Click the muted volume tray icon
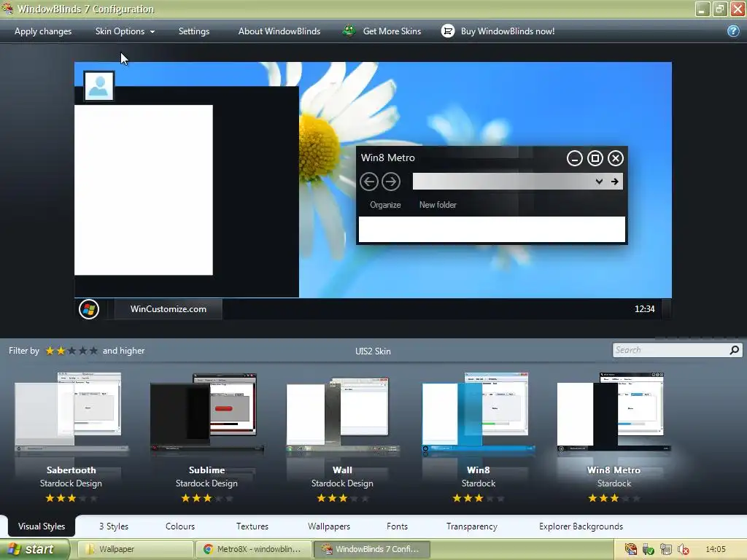This screenshot has height=560, width=747. pos(683,550)
